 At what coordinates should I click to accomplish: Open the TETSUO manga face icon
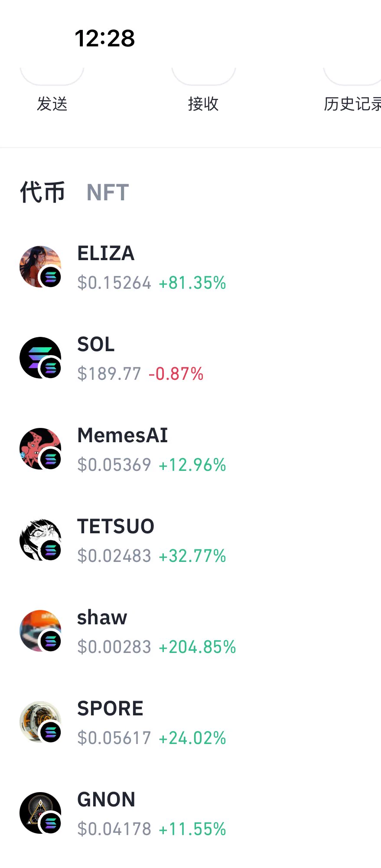(40, 540)
